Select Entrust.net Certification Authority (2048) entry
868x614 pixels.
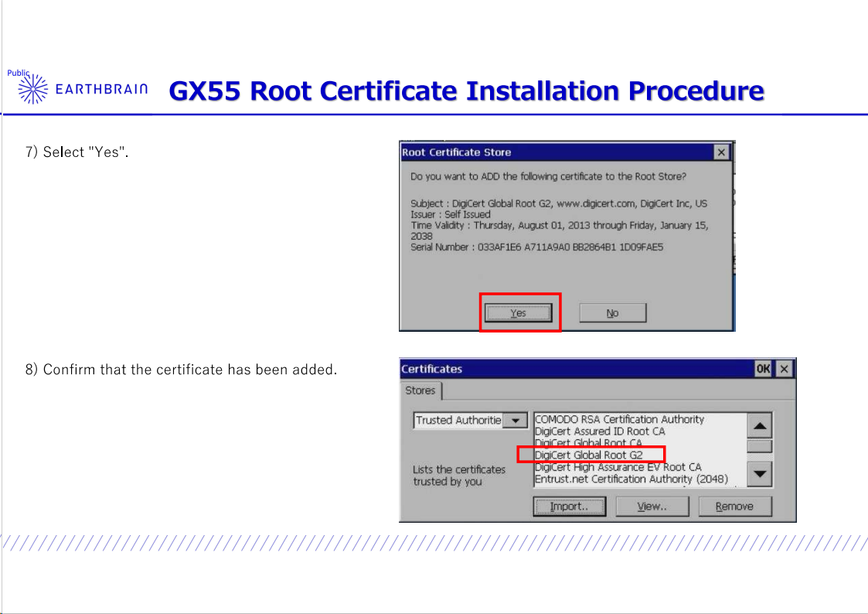pyautogui.click(x=631, y=479)
